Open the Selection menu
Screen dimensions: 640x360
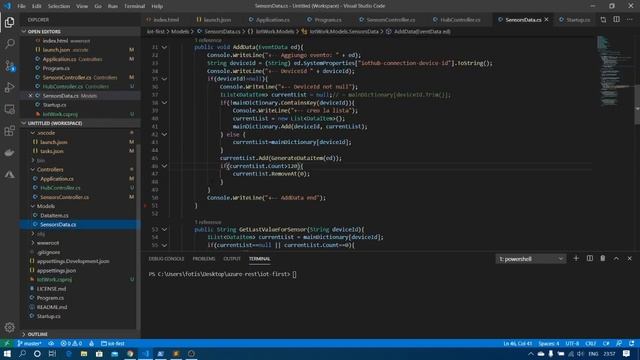click(59, 6)
